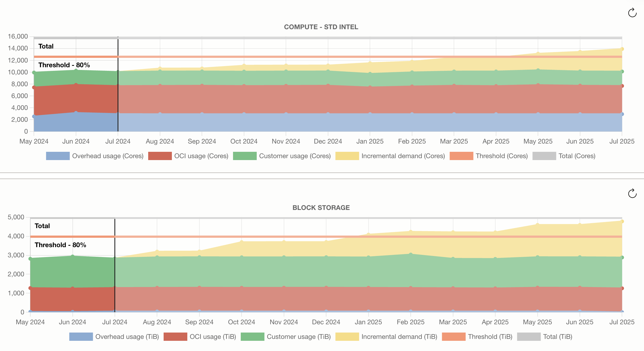
Task: Click the Threshold (Cores) legend swatch
Action: click(461, 156)
